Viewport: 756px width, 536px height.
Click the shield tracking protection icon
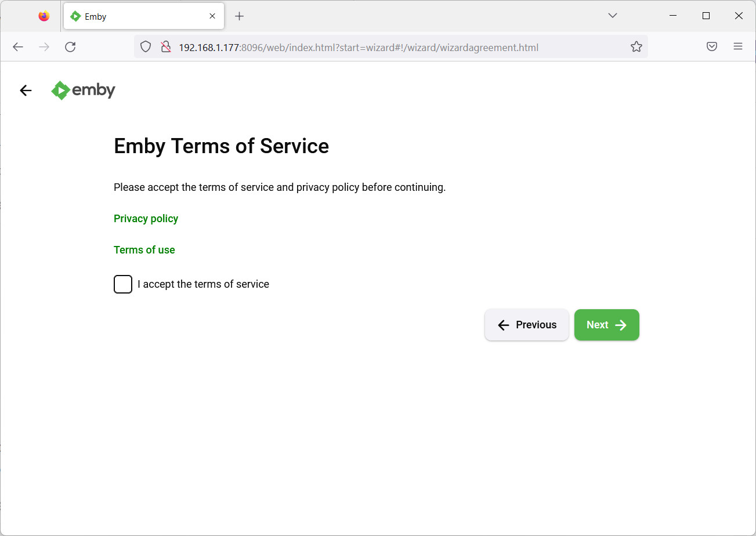(146, 47)
